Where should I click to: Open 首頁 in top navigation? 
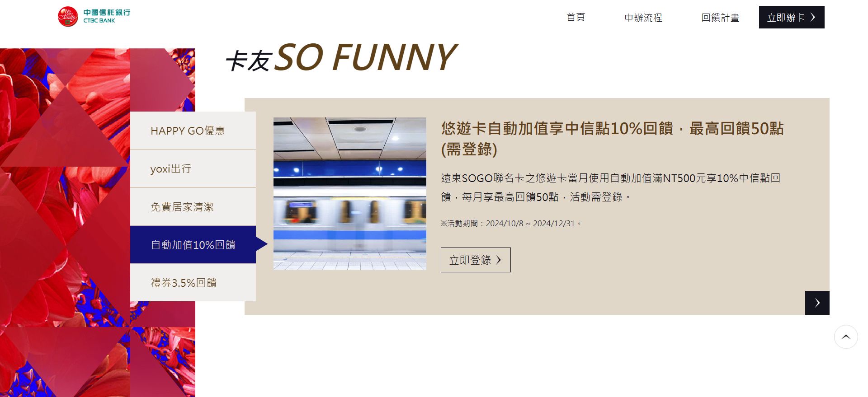(x=576, y=17)
